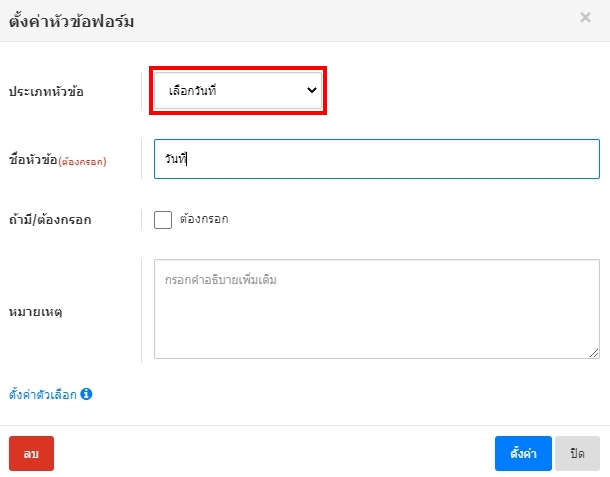Click the หมายเหตุ field label
This screenshot has height=477, width=610.
[x=36, y=312]
